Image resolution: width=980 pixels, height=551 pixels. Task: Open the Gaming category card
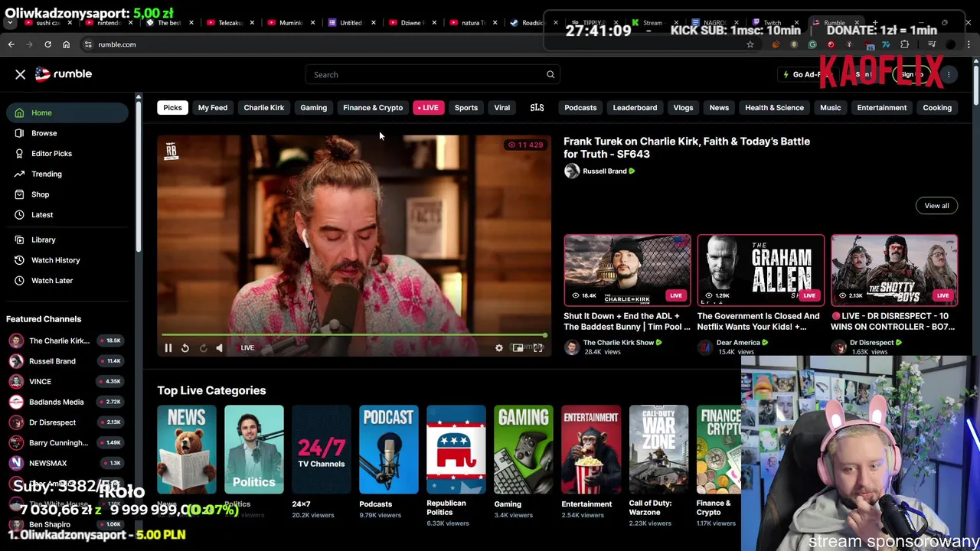[524, 450]
